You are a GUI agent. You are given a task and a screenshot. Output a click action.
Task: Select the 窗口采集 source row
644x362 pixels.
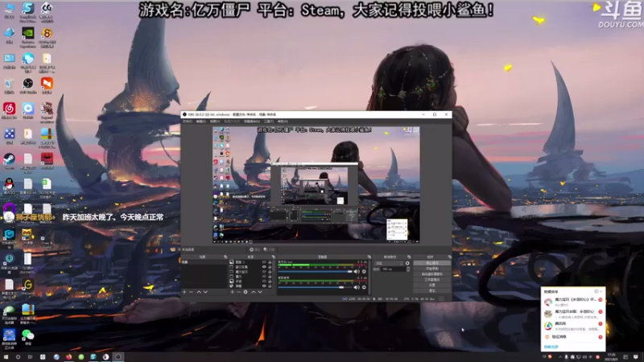pos(251,267)
